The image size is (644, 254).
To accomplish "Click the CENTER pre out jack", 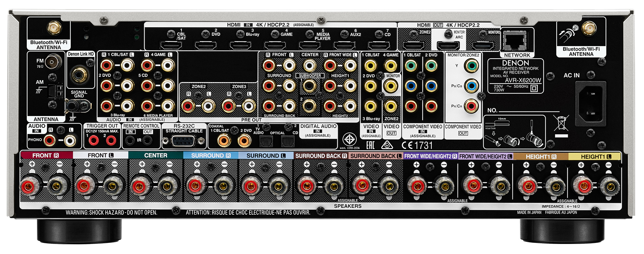I will [x=309, y=66].
